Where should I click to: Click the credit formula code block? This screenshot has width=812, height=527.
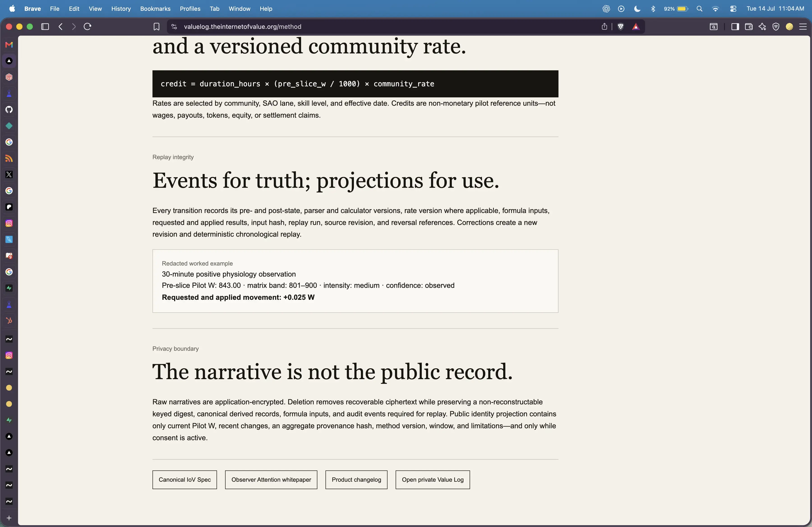355,84
